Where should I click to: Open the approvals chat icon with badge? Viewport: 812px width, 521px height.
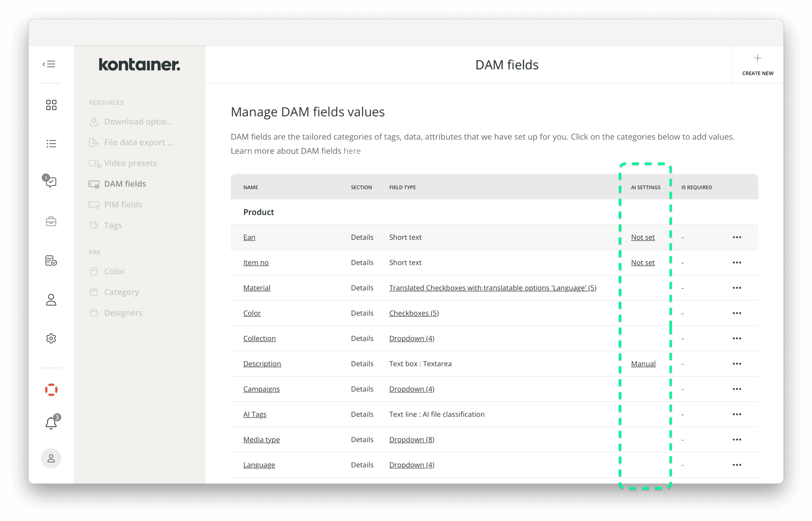point(51,182)
